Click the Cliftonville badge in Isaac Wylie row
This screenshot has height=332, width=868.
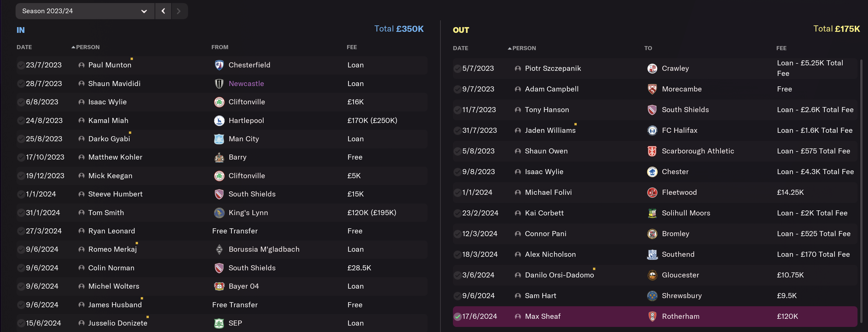click(219, 102)
